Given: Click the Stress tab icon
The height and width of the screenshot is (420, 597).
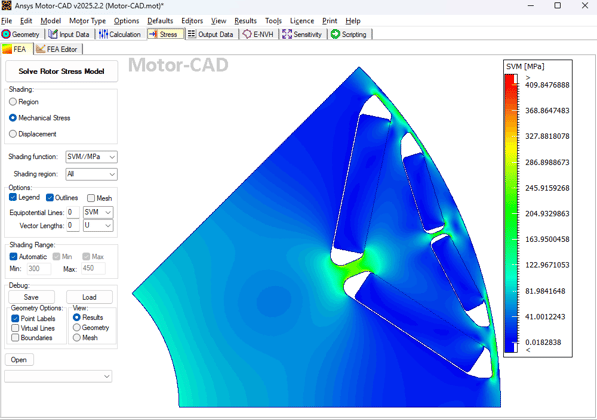Looking at the screenshot, I should pos(153,34).
